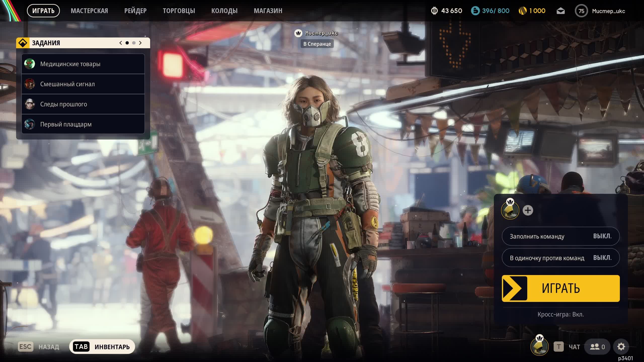644x362 pixels.
Task: Click the plus icon to add teammate
Action: [x=528, y=210]
